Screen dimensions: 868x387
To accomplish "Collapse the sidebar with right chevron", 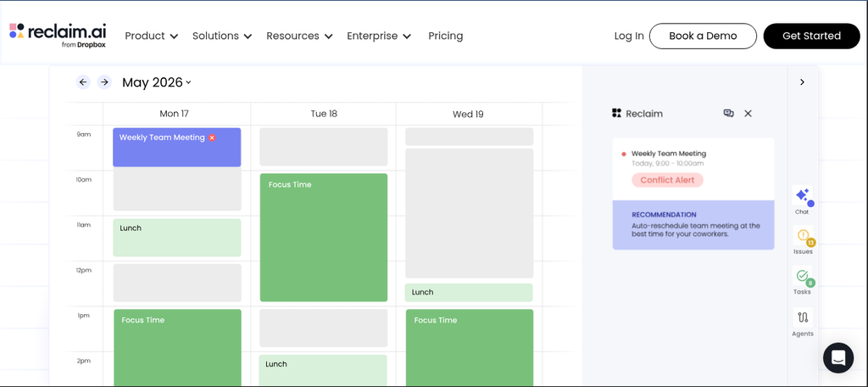I will point(802,82).
